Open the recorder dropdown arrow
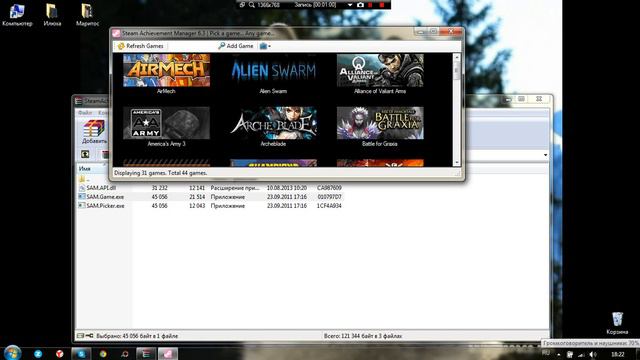The width and height of the screenshot is (640, 360). click(350, 5)
